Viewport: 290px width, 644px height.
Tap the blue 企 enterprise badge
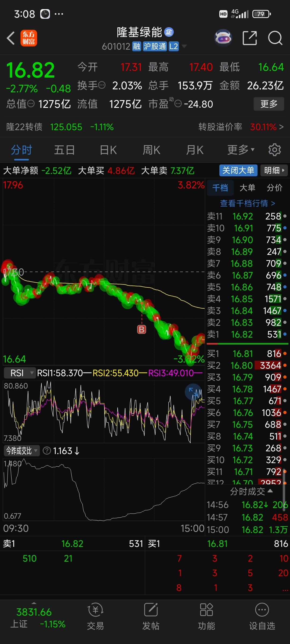[169, 32]
